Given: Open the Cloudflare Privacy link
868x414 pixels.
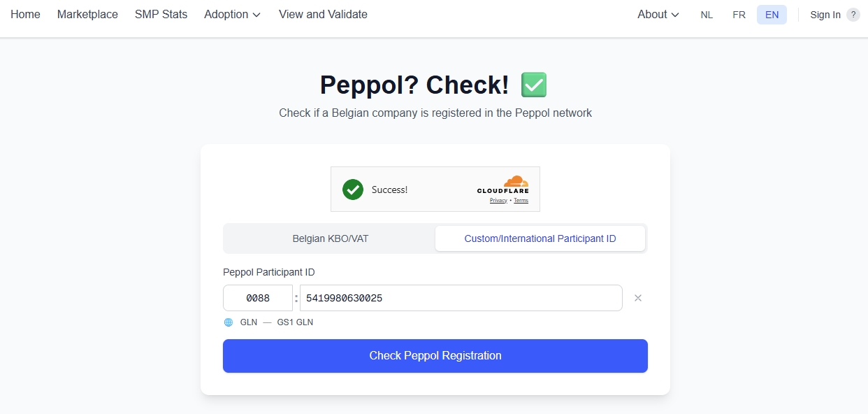Looking at the screenshot, I should [498, 201].
